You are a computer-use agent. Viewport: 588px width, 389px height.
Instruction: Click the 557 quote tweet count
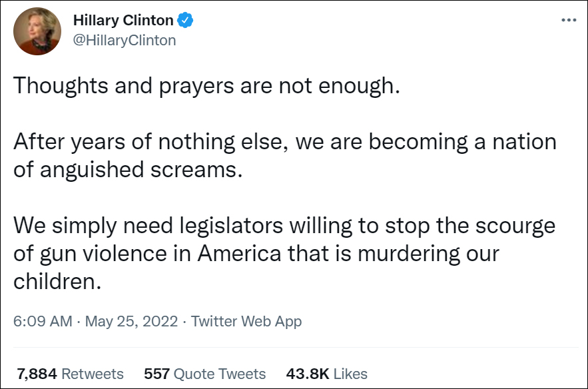156,374
